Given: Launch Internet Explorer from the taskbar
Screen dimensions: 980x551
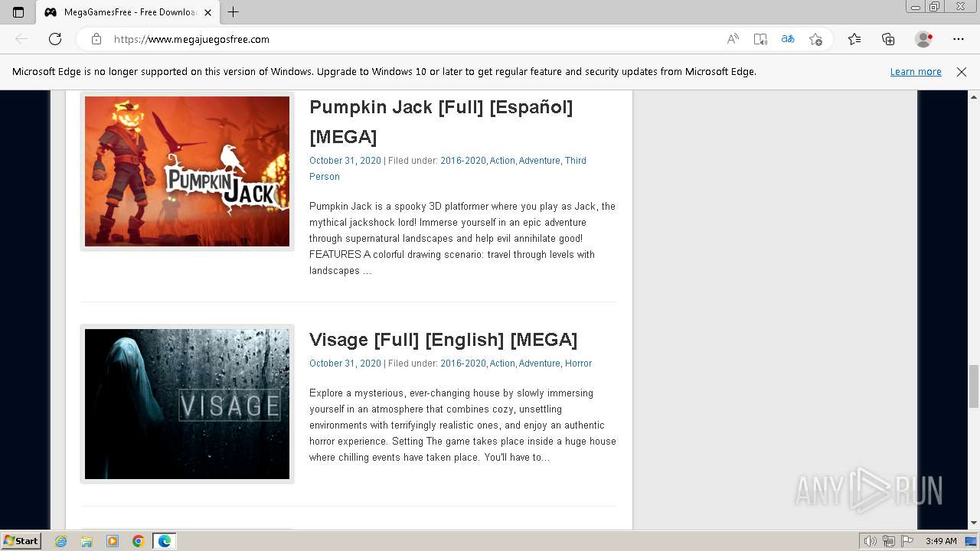Looking at the screenshot, I should (61, 541).
